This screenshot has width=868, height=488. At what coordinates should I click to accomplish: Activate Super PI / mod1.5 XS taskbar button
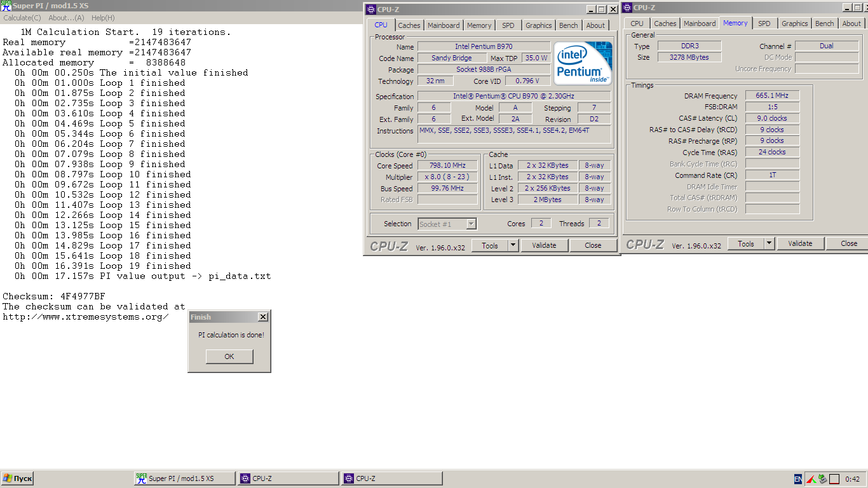pyautogui.click(x=184, y=478)
